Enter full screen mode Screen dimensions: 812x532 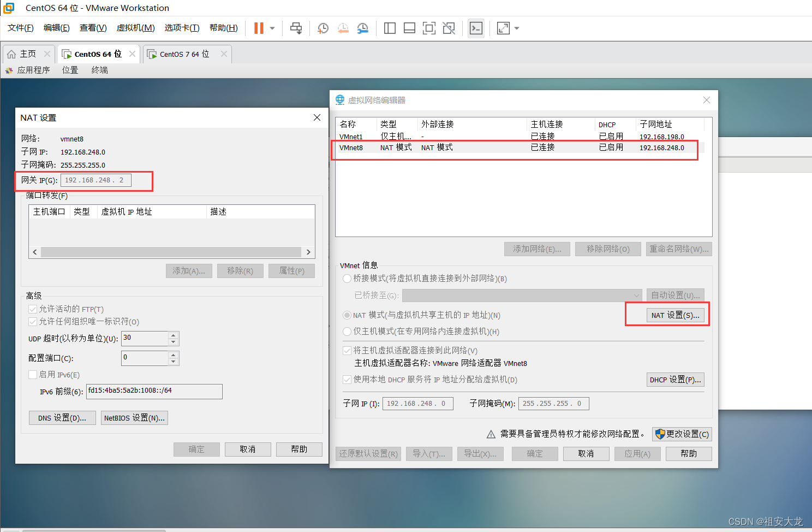(429, 28)
